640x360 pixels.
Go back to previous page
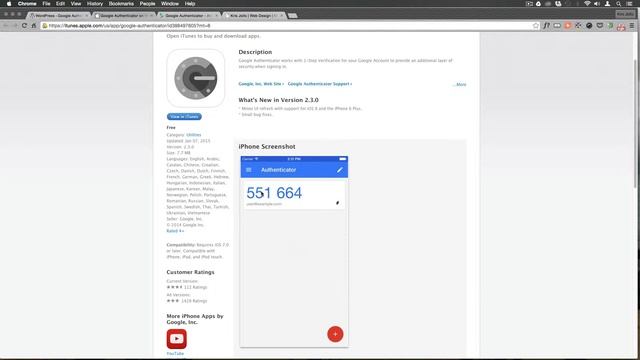pyautogui.click(x=6, y=26)
